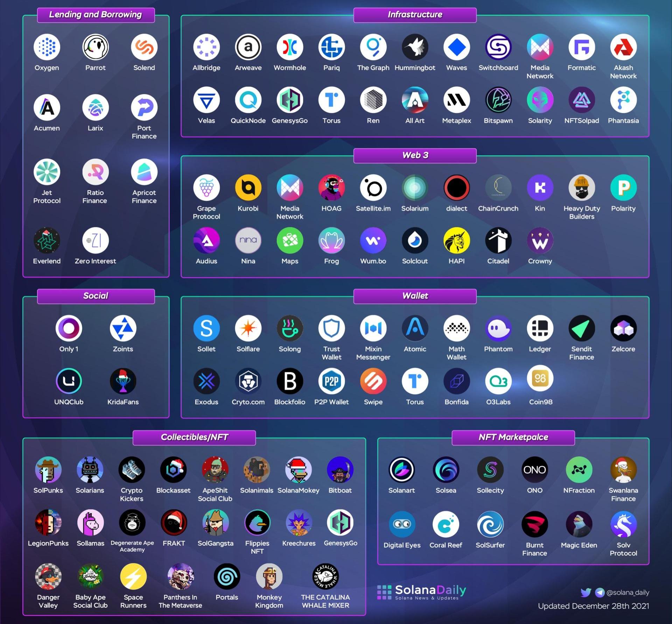Open the Metaplex logo icon
This screenshot has width=672, height=624.
[456, 100]
